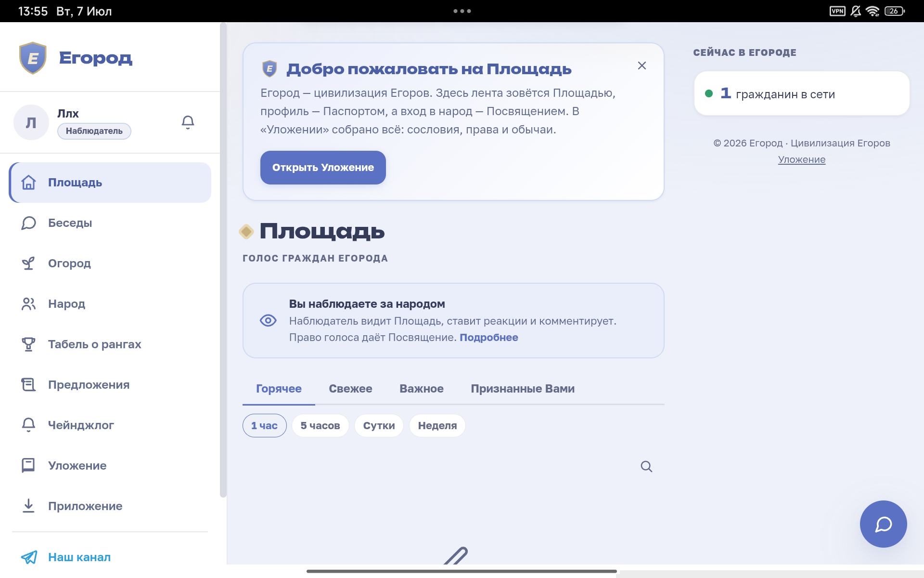Click the Приложение download icon
Image resolution: width=924 pixels, height=578 pixels.
pos(28,506)
